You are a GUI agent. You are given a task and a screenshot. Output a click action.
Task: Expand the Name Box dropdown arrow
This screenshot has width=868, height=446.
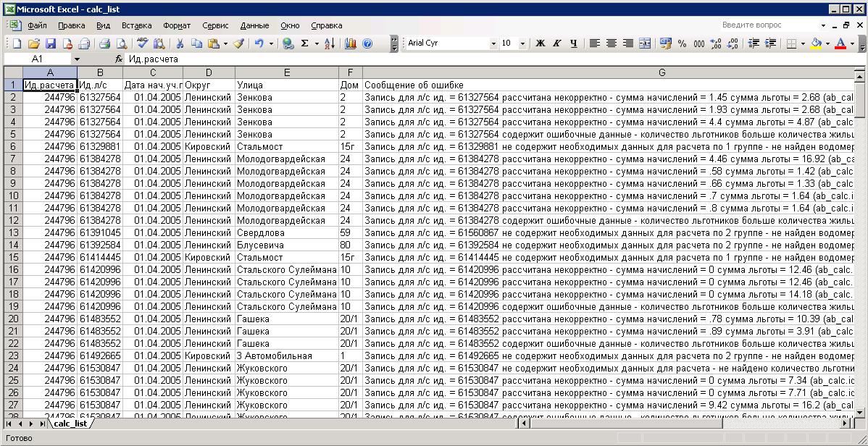[x=77, y=59]
